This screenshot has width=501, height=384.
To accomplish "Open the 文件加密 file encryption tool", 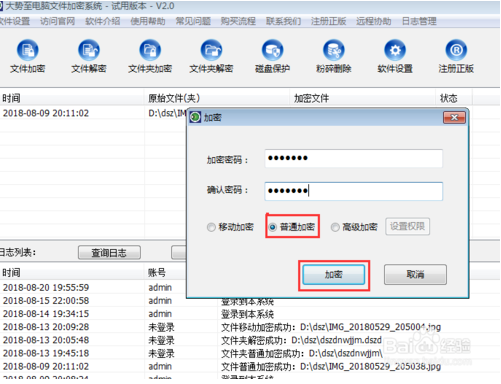I will pos(28,56).
